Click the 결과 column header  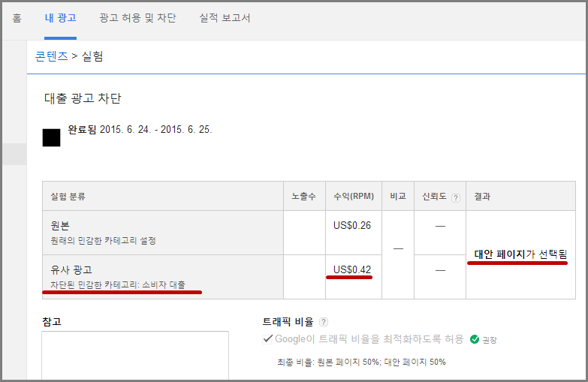(481, 197)
